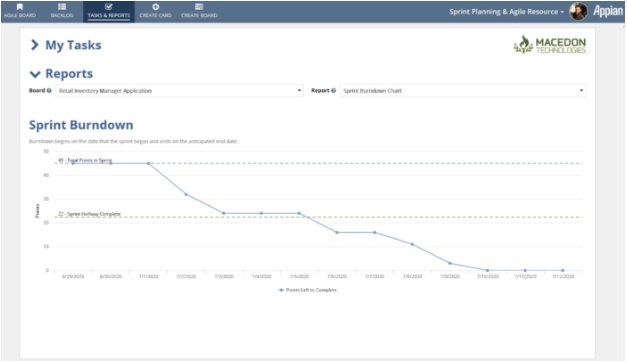Toggle the Points Left to Complete legend
This screenshot has height=363, width=627.
(x=308, y=290)
